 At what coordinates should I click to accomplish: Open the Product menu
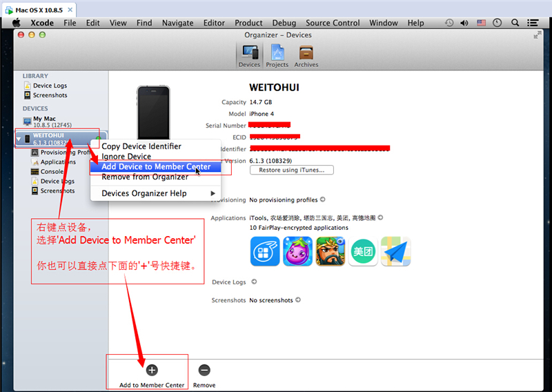248,23
